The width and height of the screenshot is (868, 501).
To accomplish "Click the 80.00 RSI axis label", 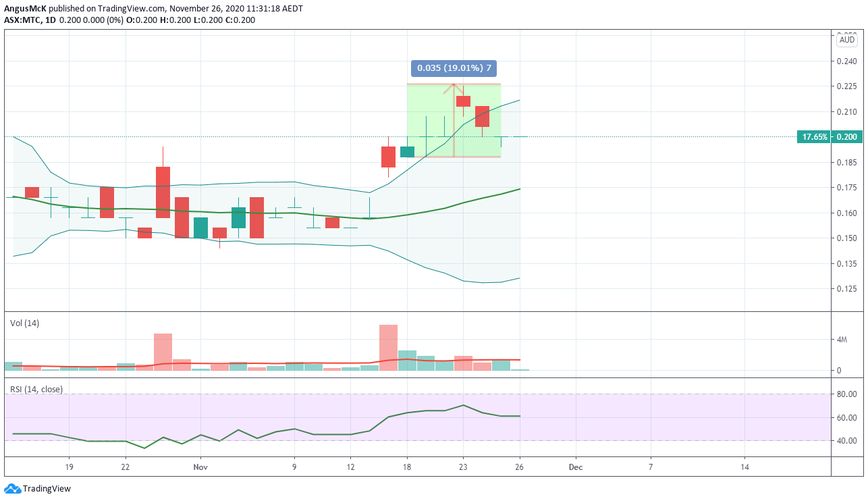I will (x=846, y=394).
